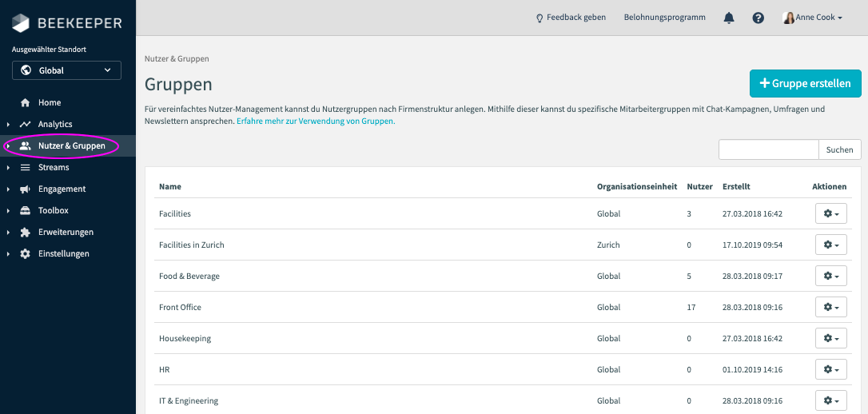Click the Erstellt column header
The image size is (868, 414).
coord(736,187)
